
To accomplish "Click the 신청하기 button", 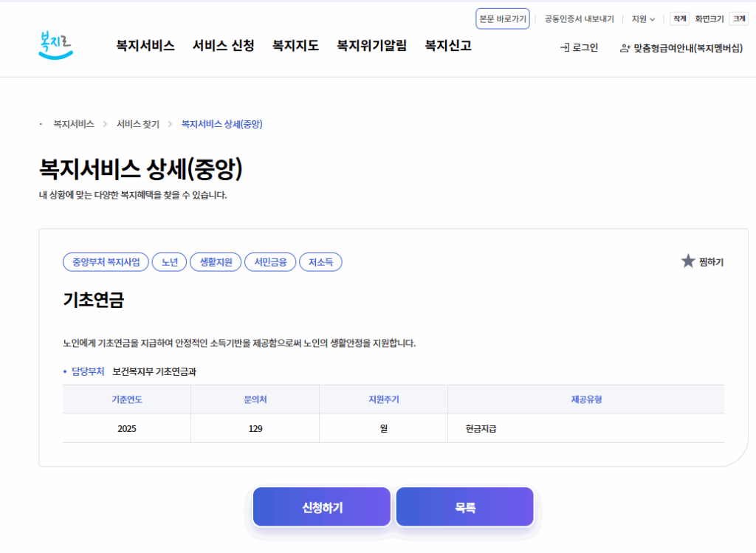I will (x=321, y=506).
